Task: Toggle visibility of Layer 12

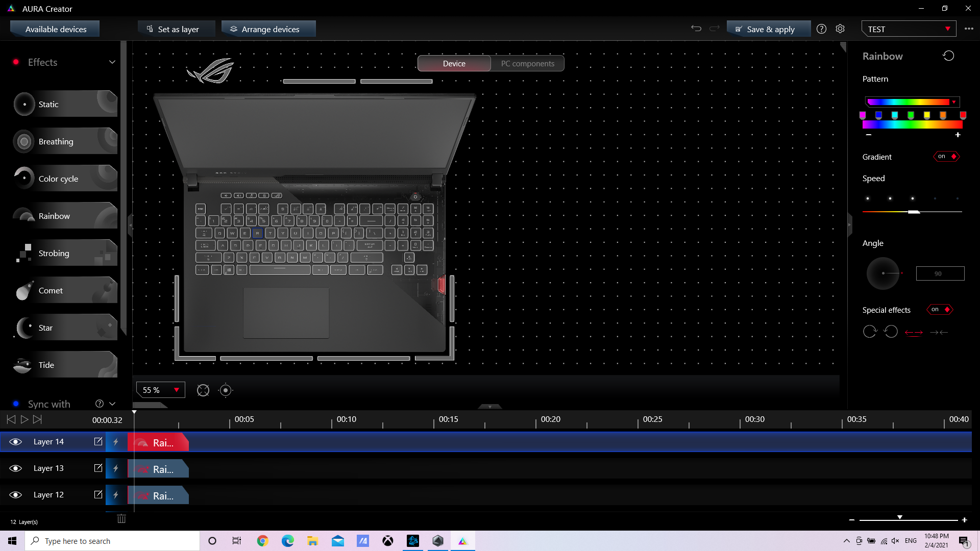Action: (x=16, y=495)
